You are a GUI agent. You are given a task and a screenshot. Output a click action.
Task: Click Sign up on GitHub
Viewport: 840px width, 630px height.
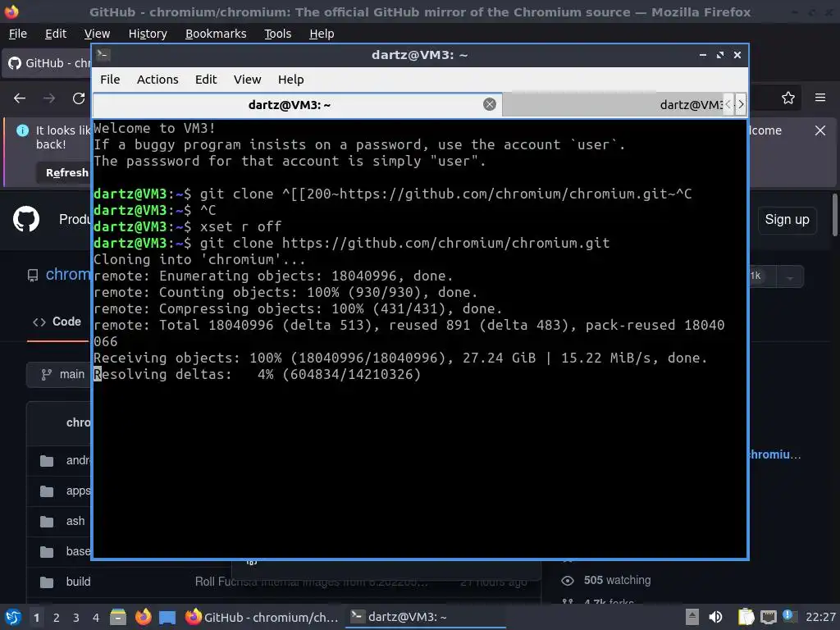[787, 220]
